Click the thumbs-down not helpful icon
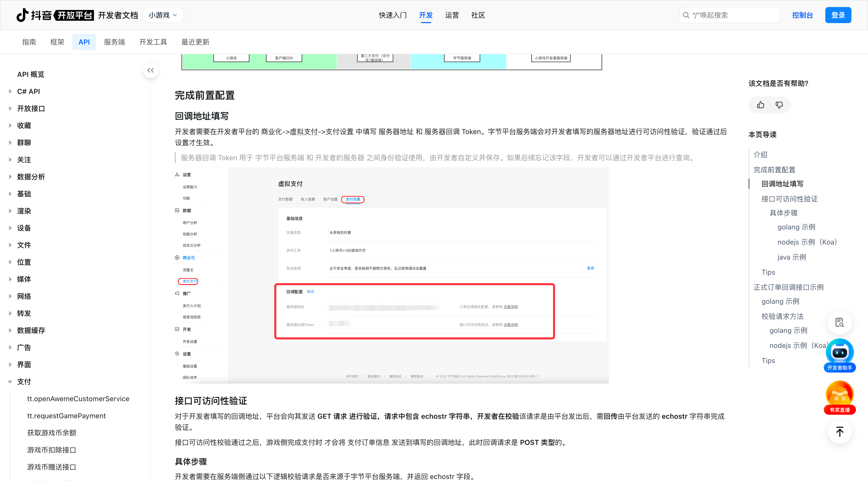The width and height of the screenshot is (868, 481). [779, 105]
